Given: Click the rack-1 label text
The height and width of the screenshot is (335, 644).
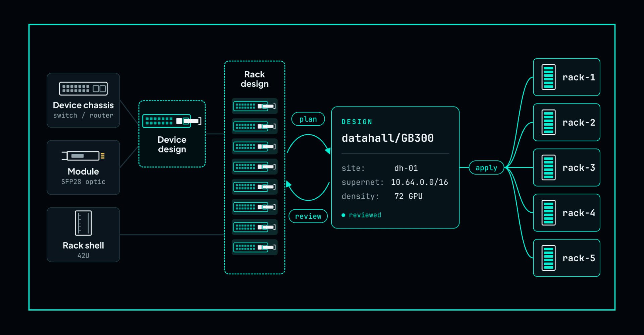Looking at the screenshot, I should coord(579,77).
